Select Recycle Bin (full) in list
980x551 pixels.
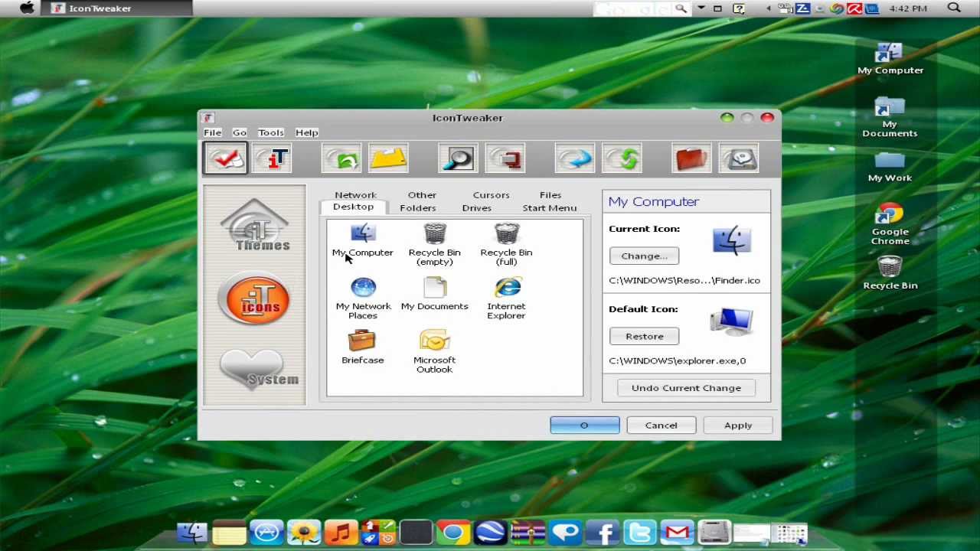tap(506, 244)
